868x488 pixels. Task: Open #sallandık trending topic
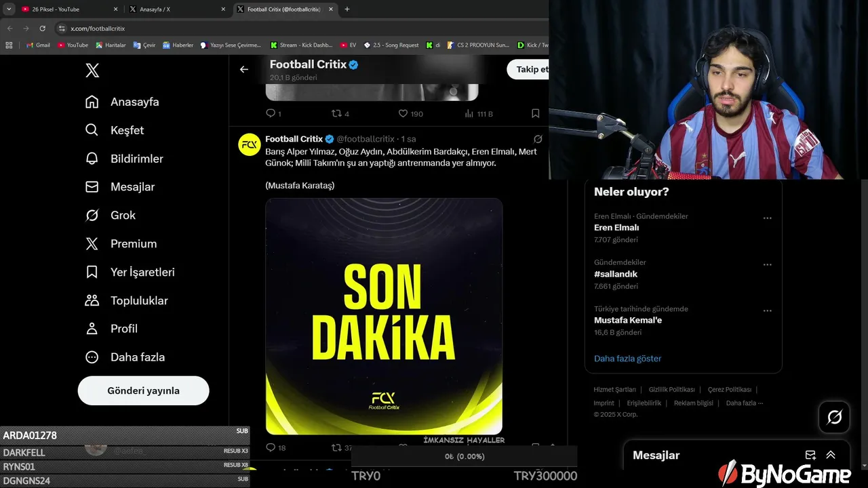(616, 274)
